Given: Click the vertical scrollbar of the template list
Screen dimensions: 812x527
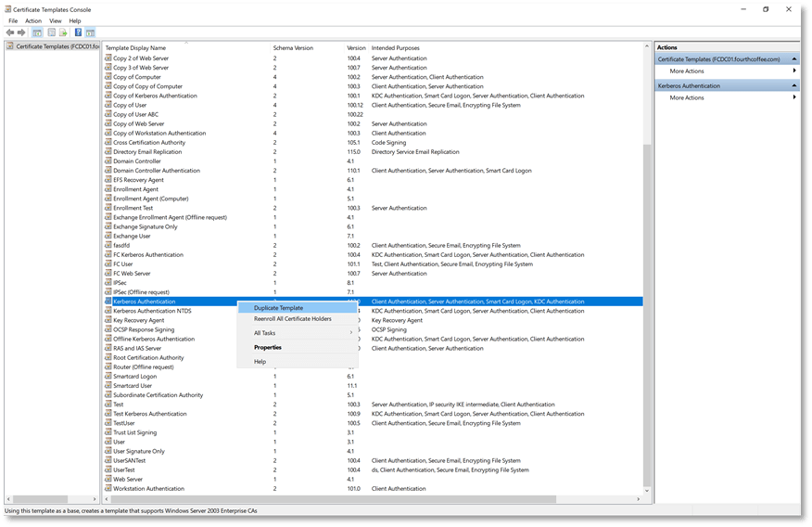Looking at the screenshot, I should [647, 278].
